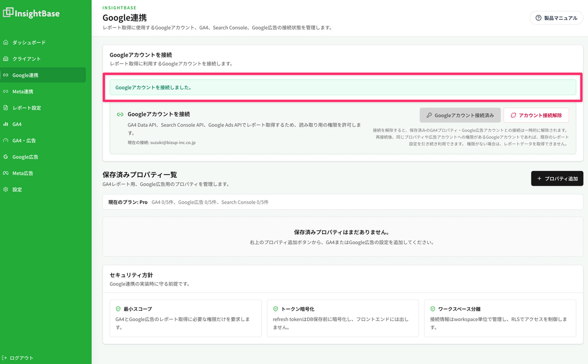This screenshot has height=364, width=588.
Task: Click the 設定 gear icon
Action: coord(6,189)
